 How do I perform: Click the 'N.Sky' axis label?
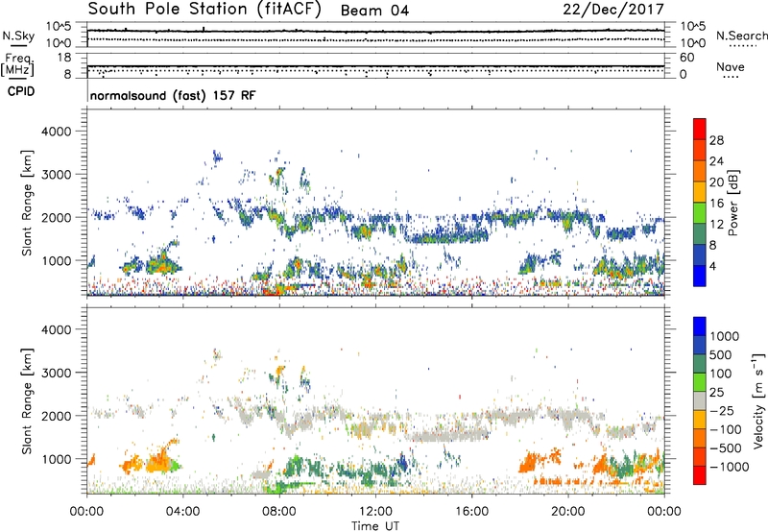(18, 36)
